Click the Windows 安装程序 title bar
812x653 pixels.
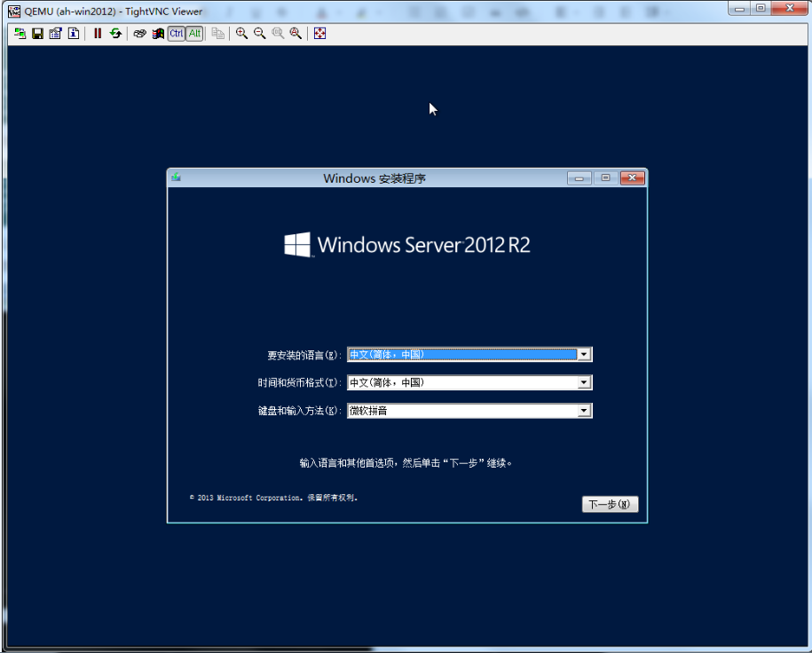tap(374, 178)
